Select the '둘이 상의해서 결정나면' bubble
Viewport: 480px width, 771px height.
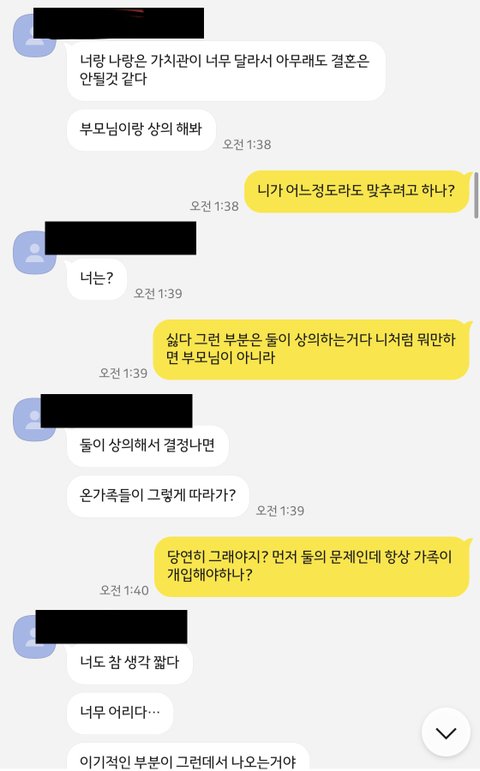coord(148,446)
